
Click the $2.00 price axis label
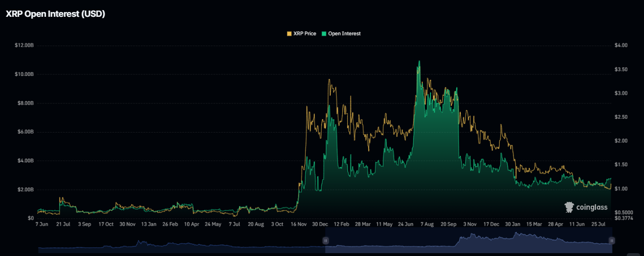621,141
